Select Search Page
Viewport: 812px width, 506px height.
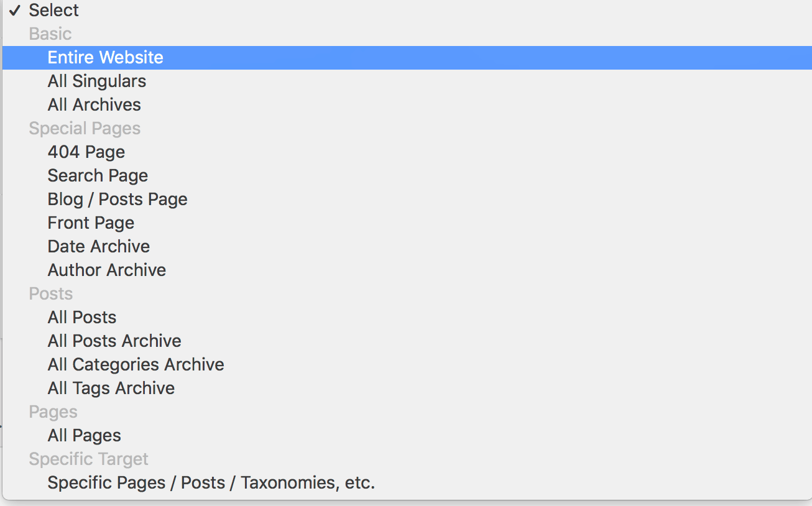pos(98,175)
